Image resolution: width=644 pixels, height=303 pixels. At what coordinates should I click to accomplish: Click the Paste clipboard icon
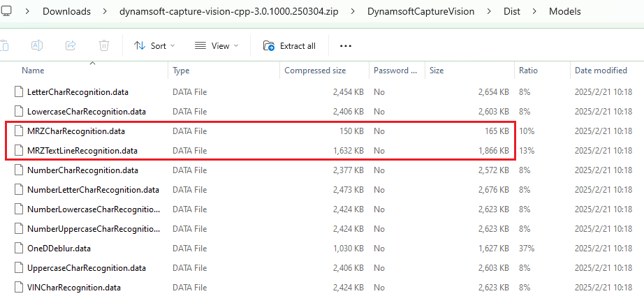[4, 45]
